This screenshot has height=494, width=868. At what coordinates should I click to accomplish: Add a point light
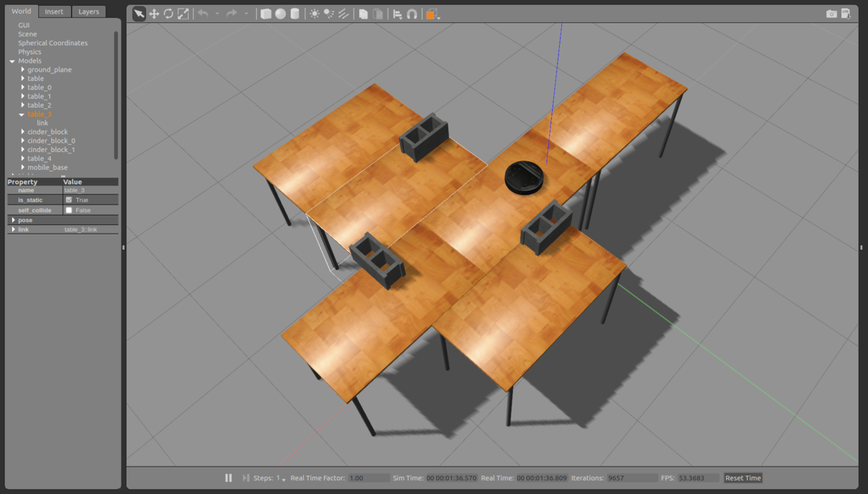tap(315, 14)
